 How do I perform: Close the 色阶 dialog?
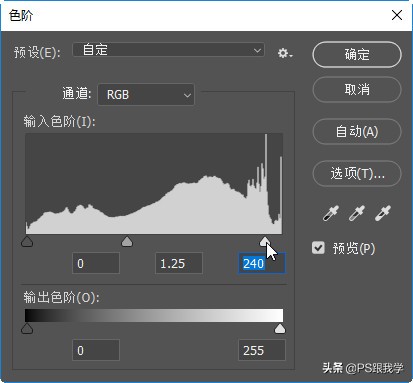397,15
